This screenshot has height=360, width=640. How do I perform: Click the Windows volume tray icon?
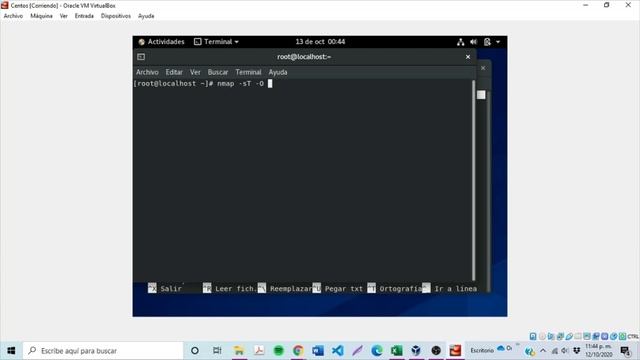[x=565, y=351]
